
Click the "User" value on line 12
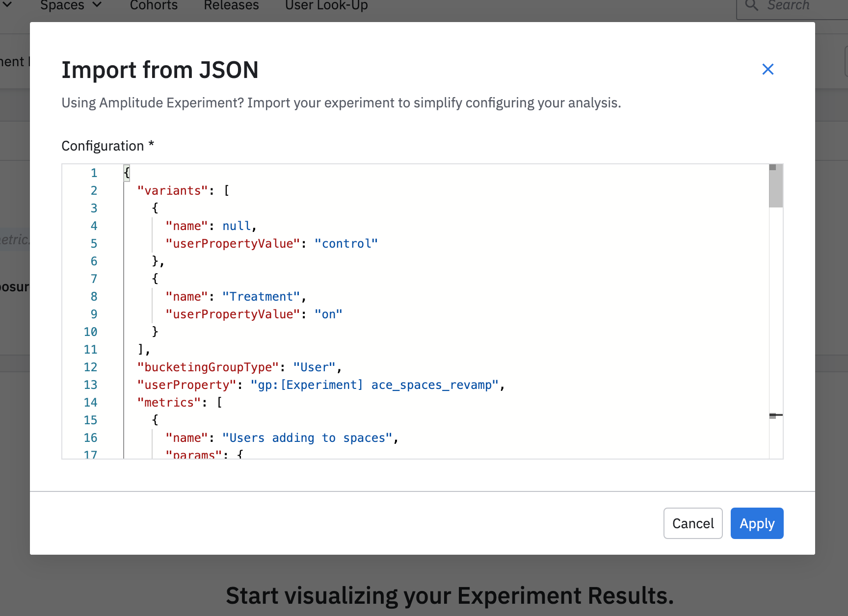(x=314, y=367)
